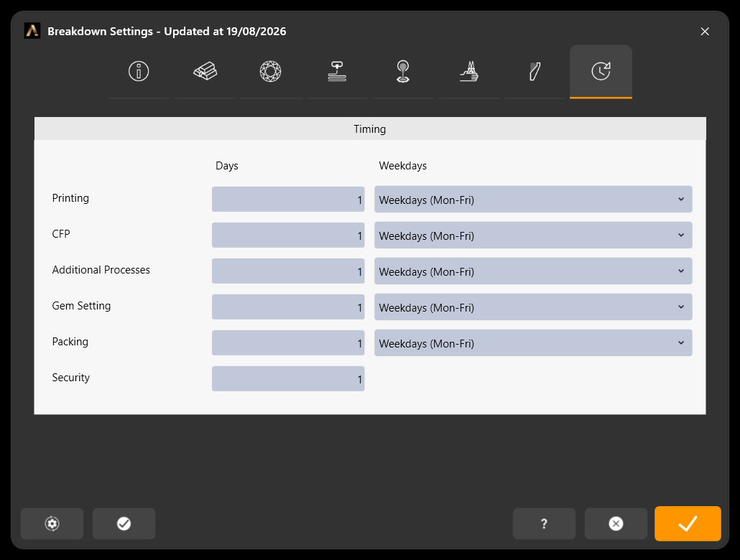Click the checkmark circle button
The height and width of the screenshot is (560, 740).
pyautogui.click(x=124, y=523)
